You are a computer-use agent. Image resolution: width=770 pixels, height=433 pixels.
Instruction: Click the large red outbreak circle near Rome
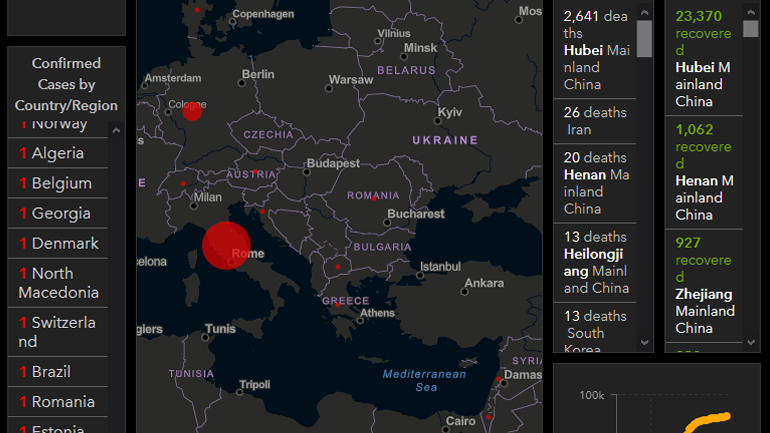click(226, 245)
